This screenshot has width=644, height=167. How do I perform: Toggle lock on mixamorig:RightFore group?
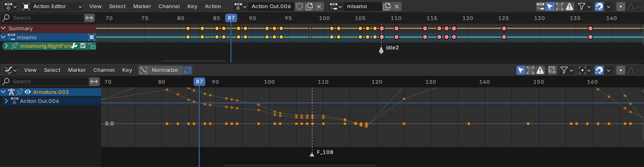tap(92, 46)
